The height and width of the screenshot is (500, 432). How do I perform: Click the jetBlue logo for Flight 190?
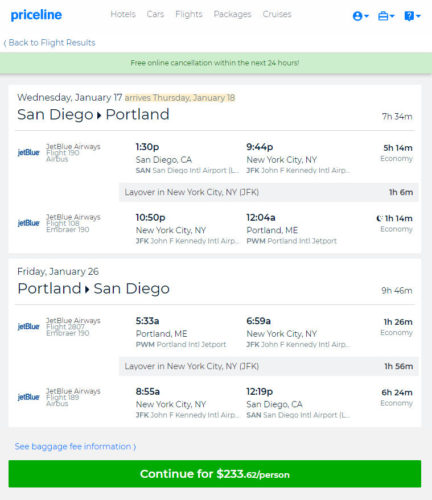click(x=28, y=152)
